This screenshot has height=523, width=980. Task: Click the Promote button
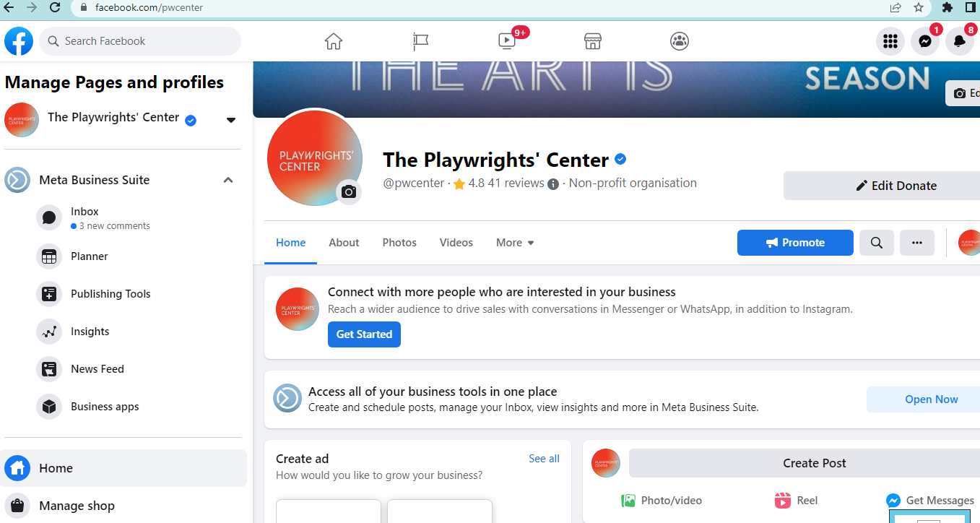[x=795, y=243]
